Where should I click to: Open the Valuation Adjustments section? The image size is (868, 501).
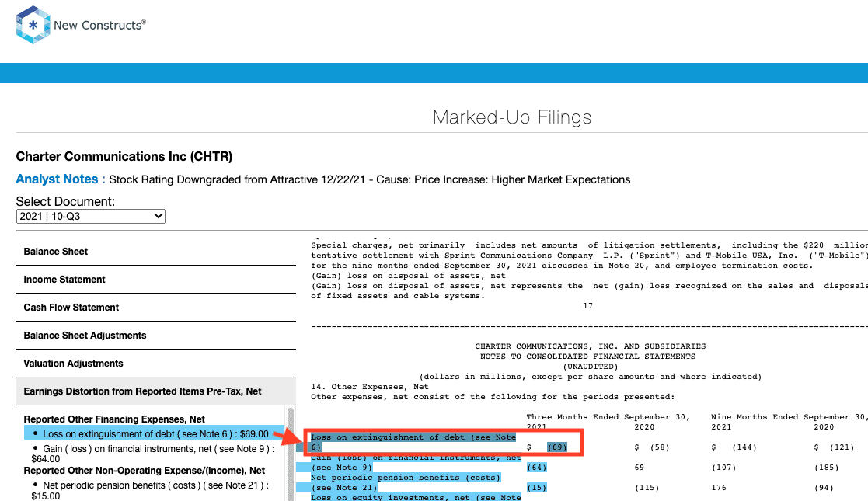pos(156,364)
